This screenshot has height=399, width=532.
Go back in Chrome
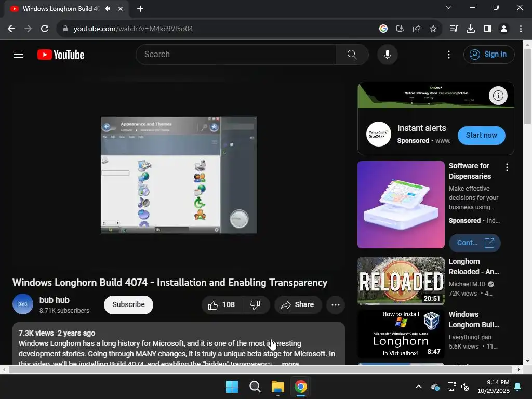point(11,29)
